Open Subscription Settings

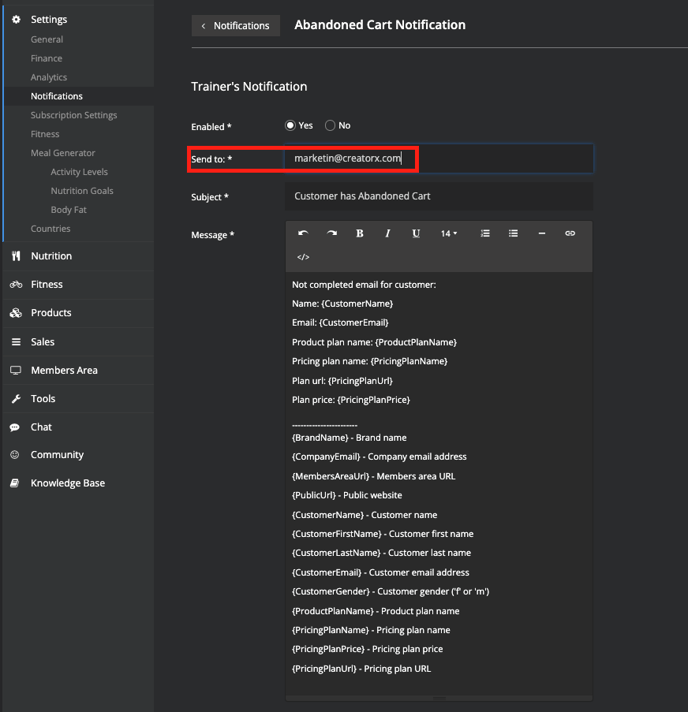pyautogui.click(x=74, y=115)
